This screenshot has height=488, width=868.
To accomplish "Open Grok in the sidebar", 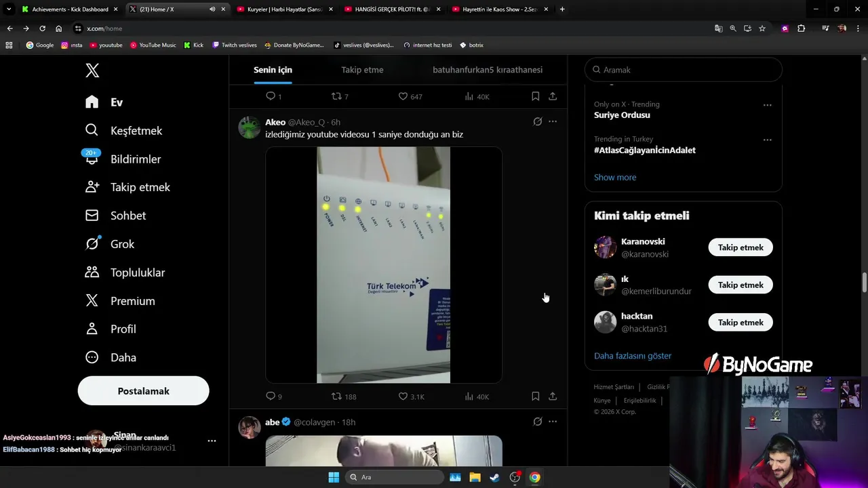I will coord(110,244).
